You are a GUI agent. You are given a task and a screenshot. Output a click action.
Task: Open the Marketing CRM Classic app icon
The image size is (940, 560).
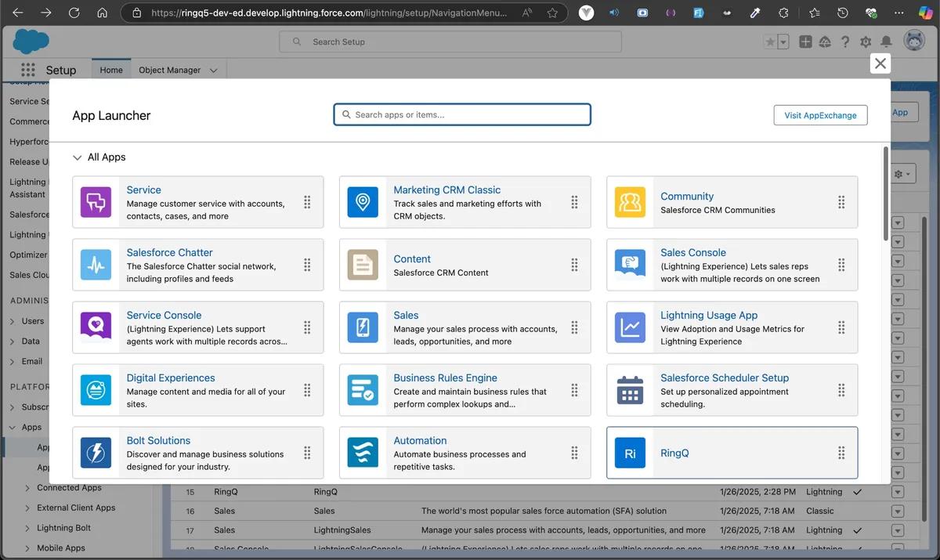363,202
